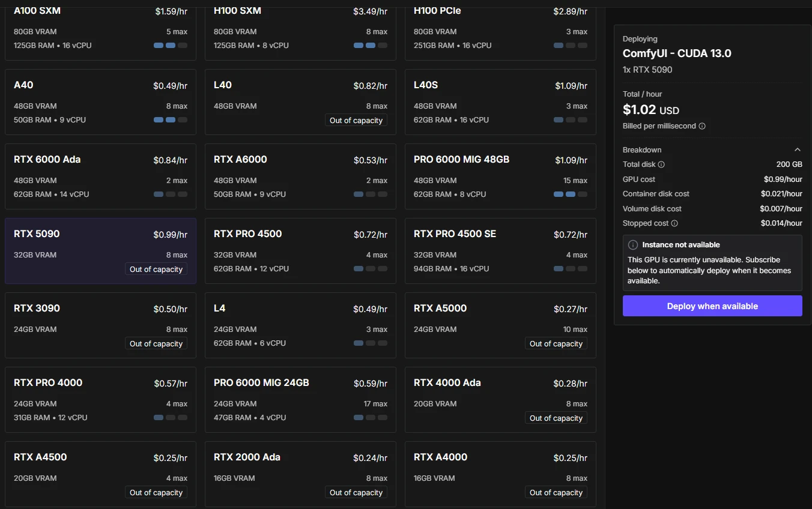Click the availability bars on the L4 card
Image resolution: width=812 pixels, height=509 pixels.
tap(371, 343)
